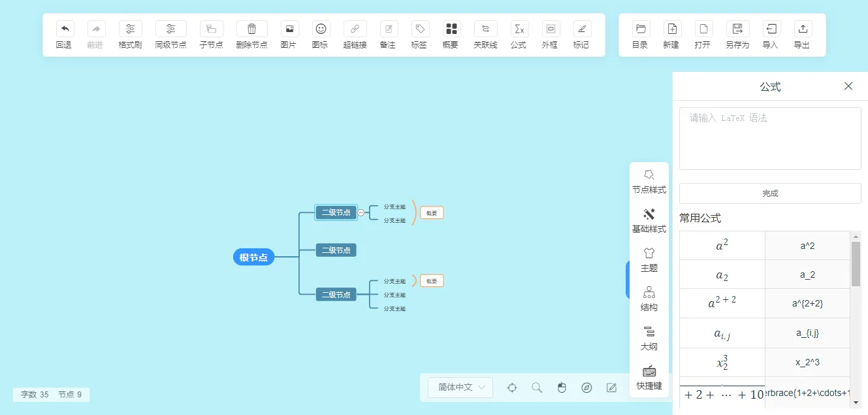868x415 pixels.
Task: Close the 公式 panel
Action: click(848, 86)
